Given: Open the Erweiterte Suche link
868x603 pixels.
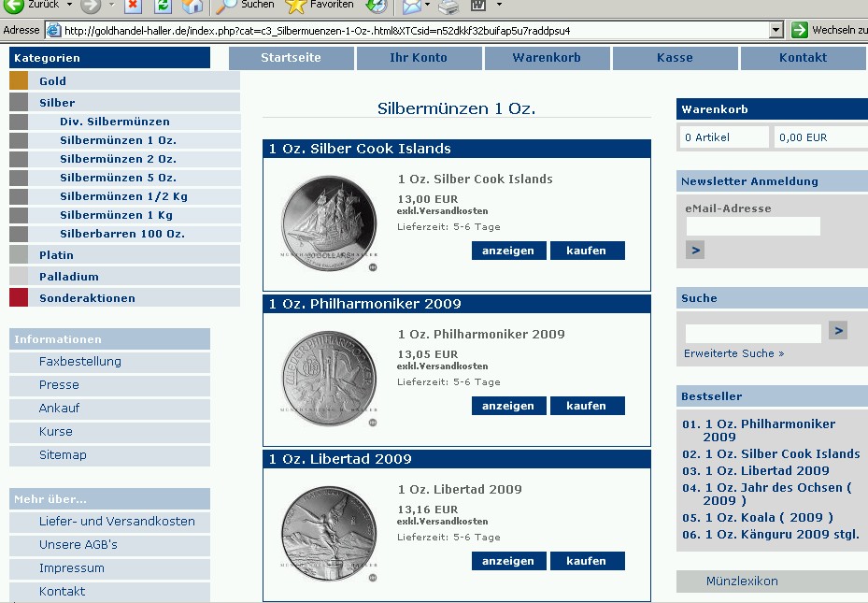Looking at the screenshot, I should 733,353.
